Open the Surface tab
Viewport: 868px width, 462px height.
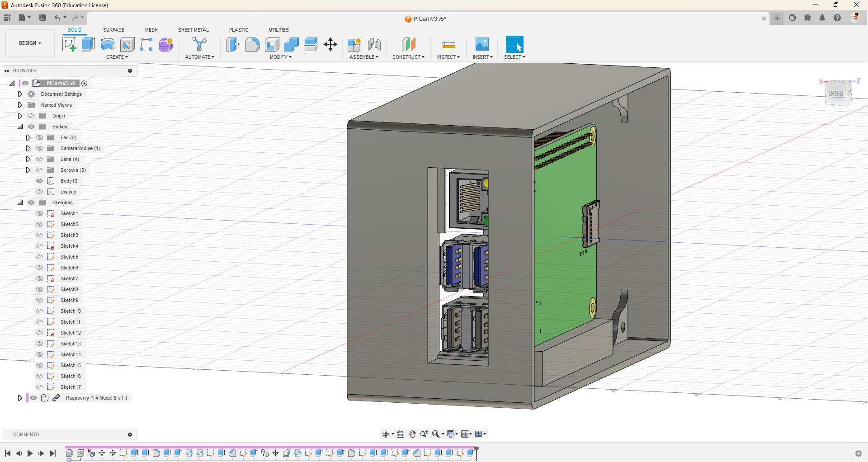[x=113, y=30]
